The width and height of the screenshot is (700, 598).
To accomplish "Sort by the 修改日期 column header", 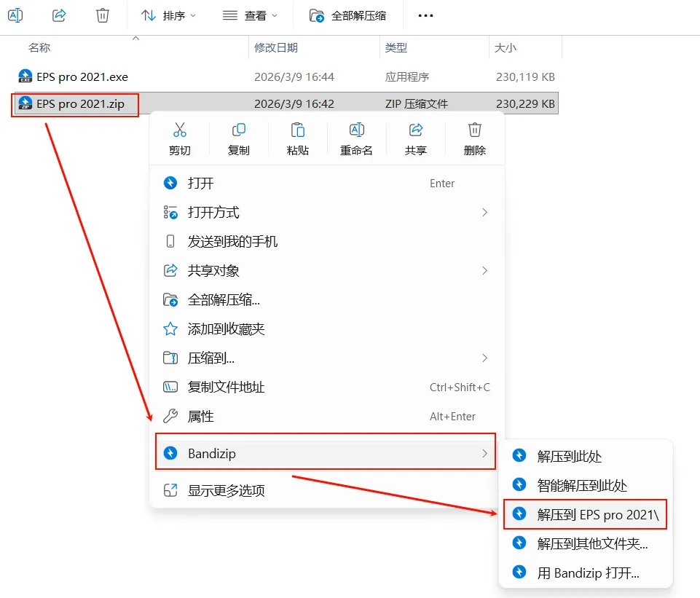I will 276,48.
